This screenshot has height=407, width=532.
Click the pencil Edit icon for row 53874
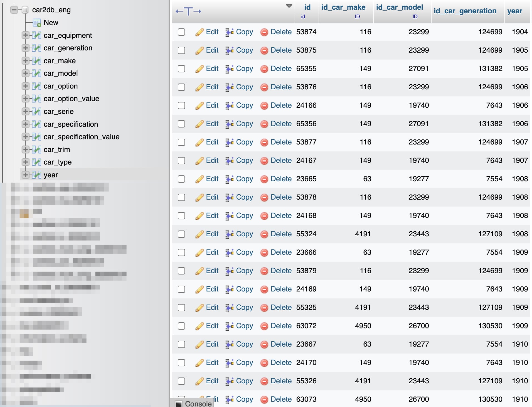click(199, 32)
